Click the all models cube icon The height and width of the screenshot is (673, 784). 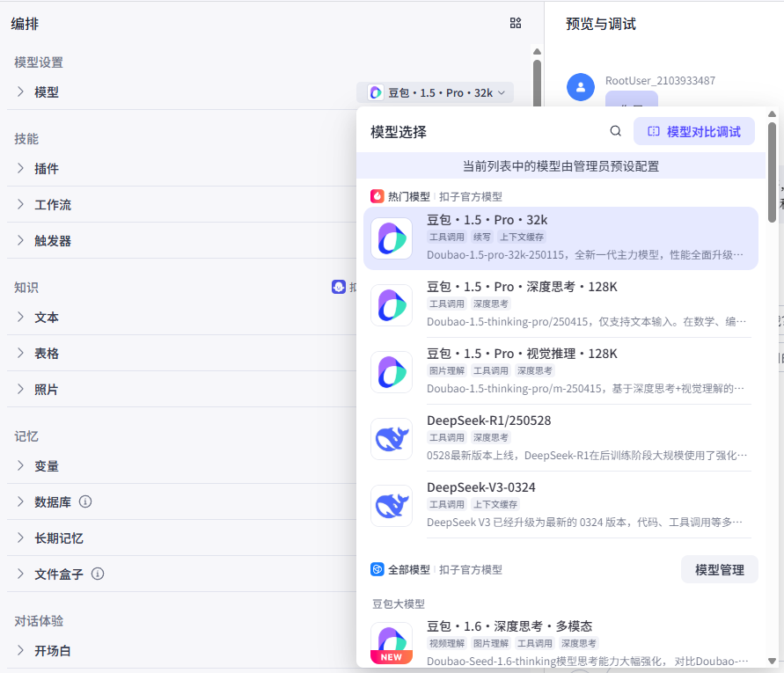click(377, 569)
